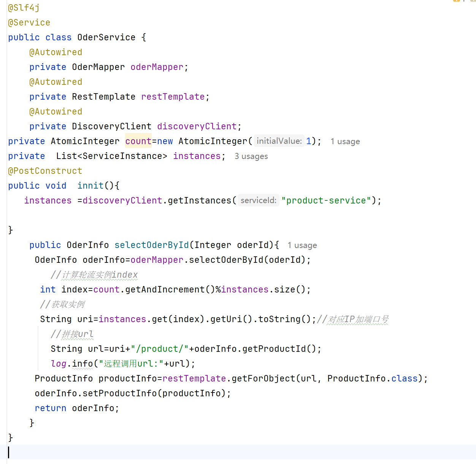Viewport: 476px width, 464px height.
Task: Click the 'initialValue:' parameter hint
Action: 279,141
